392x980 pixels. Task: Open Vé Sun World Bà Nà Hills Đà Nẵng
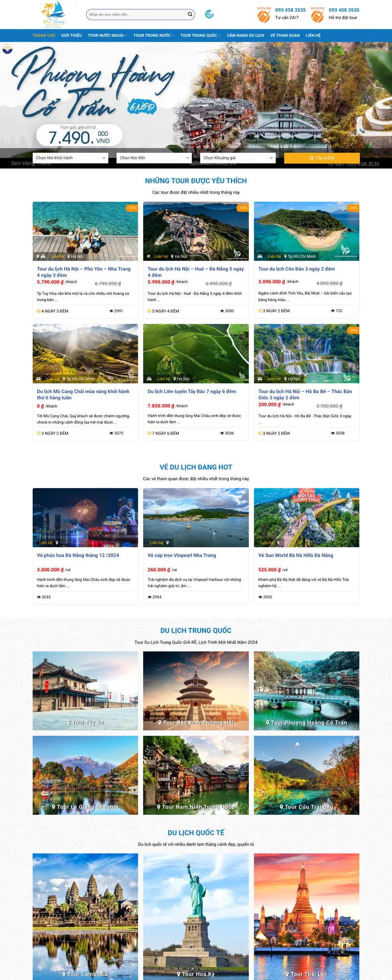[295, 555]
